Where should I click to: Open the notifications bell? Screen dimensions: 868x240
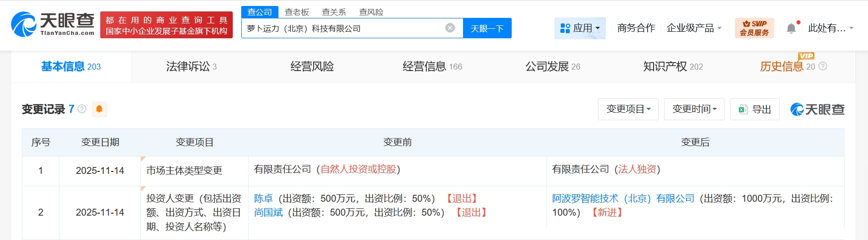pyautogui.click(x=791, y=28)
